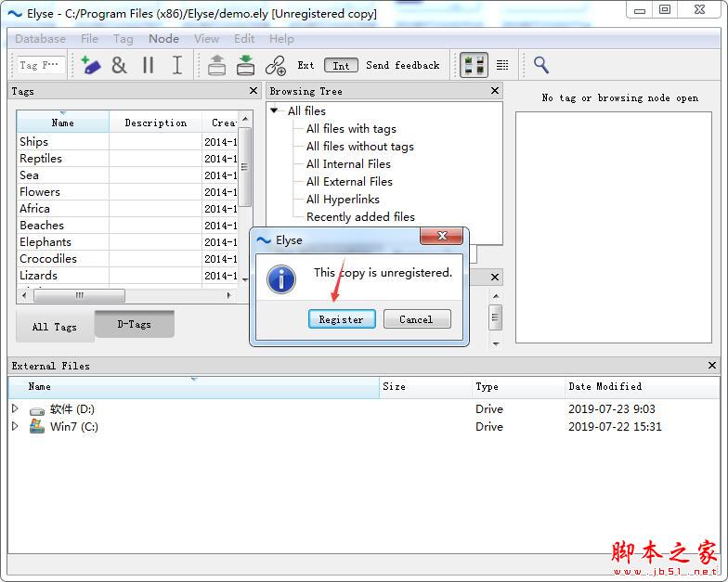Close the Elyse unregistered dialog

click(442, 236)
